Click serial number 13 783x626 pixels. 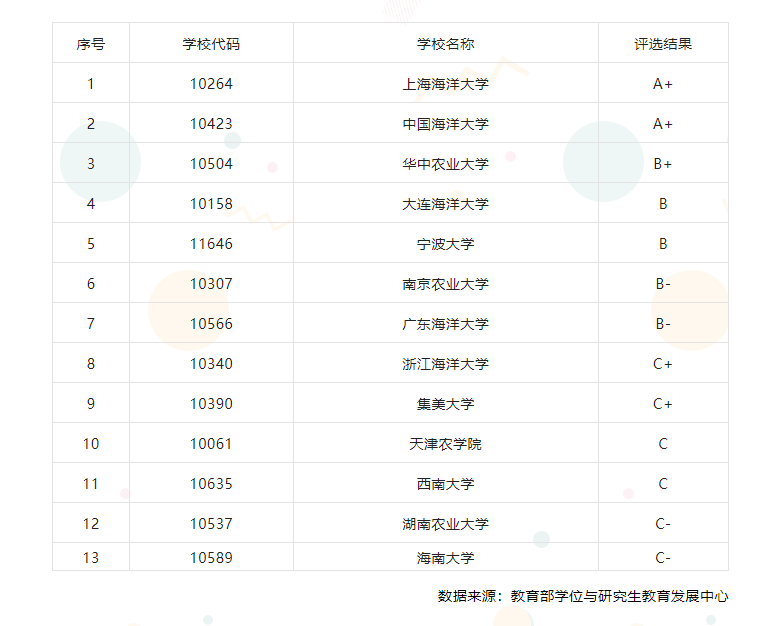click(91, 557)
